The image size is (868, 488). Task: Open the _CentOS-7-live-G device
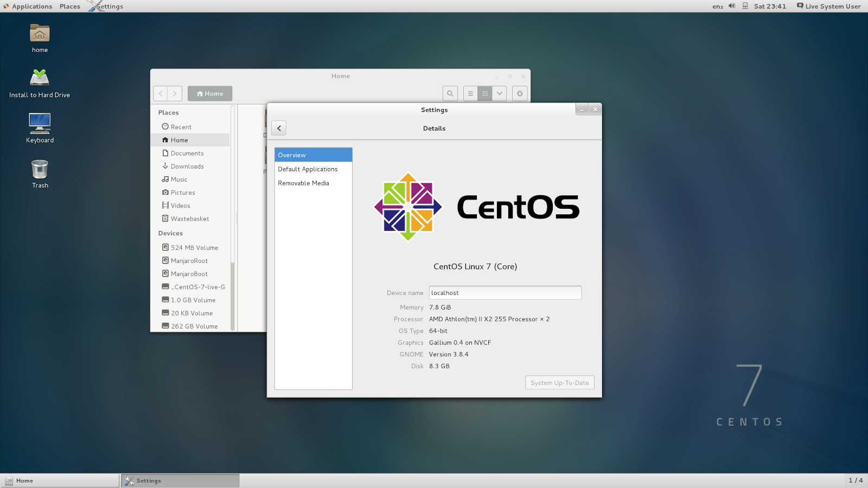point(190,287)
